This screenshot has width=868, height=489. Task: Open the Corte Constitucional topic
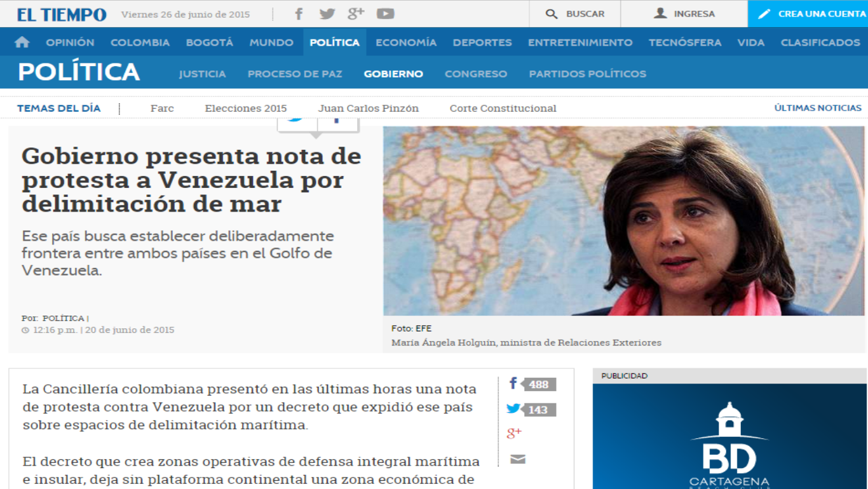503,109
